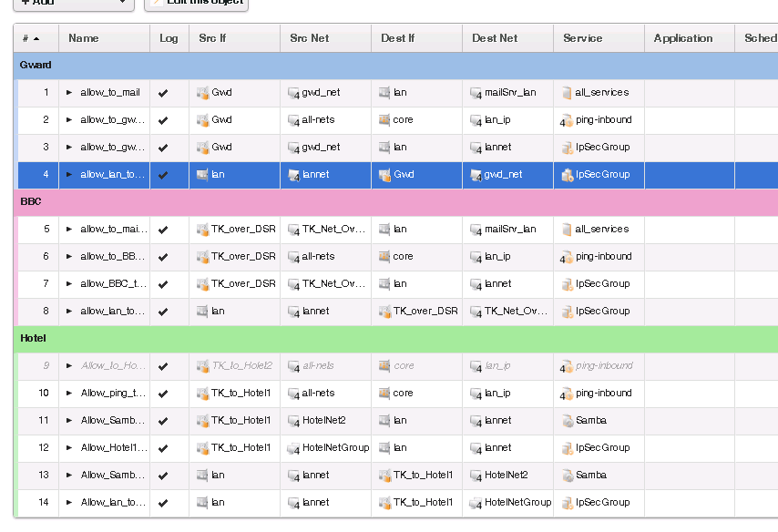Expand the allow_to_mail rule arrow
Image resolution: width=778 pixels, height=532 pixels.
[x=69, y=93]
